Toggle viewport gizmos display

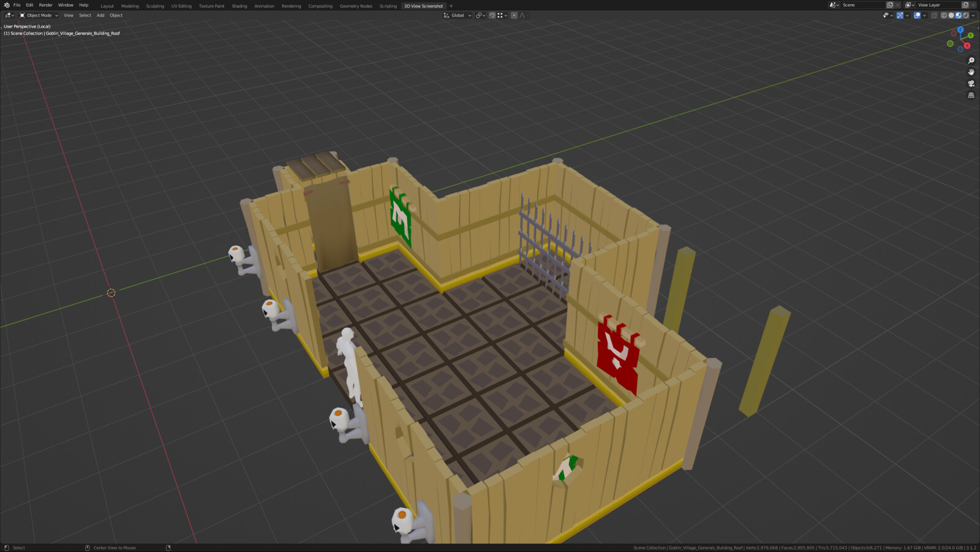point(900,15)
